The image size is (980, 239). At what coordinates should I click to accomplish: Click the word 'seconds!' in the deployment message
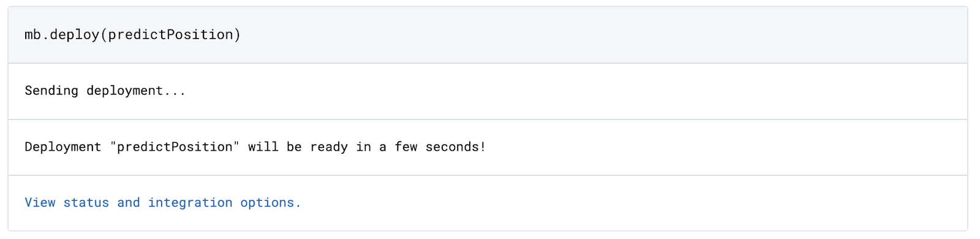[456, 147]
